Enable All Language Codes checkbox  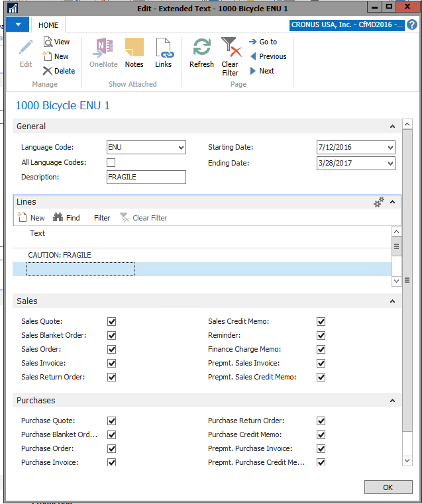click(111, 162)
